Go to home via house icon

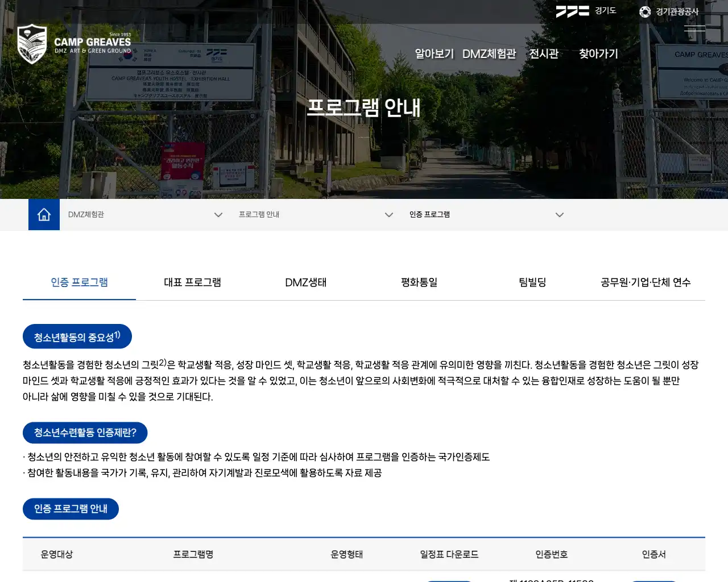coord(44,214)
